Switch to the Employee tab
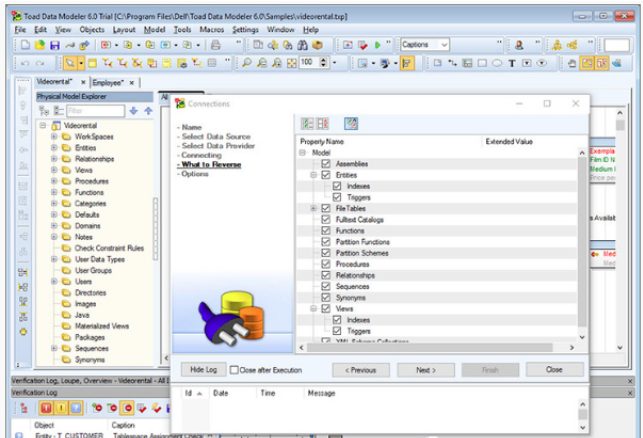Screen dimensions: 643x438 107,83
